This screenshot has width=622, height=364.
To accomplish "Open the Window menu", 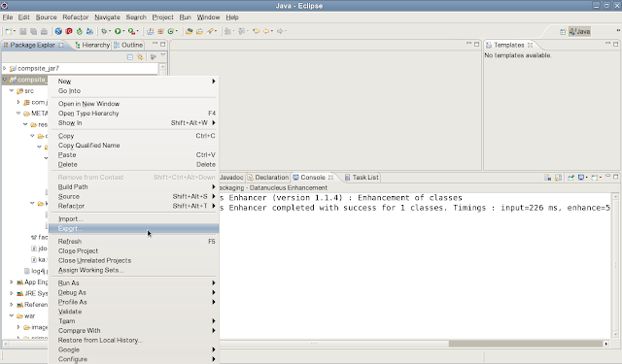I will [208, 17].
